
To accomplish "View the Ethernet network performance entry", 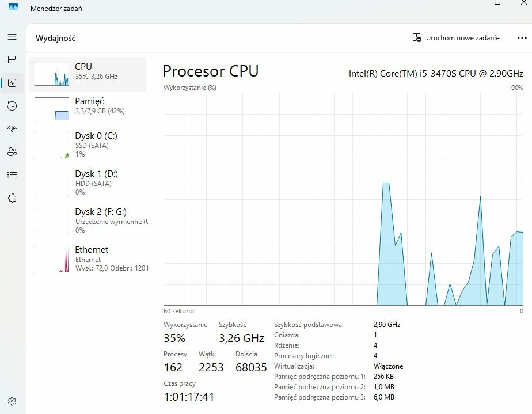I will pyautogui.click(x=88, y=259).
